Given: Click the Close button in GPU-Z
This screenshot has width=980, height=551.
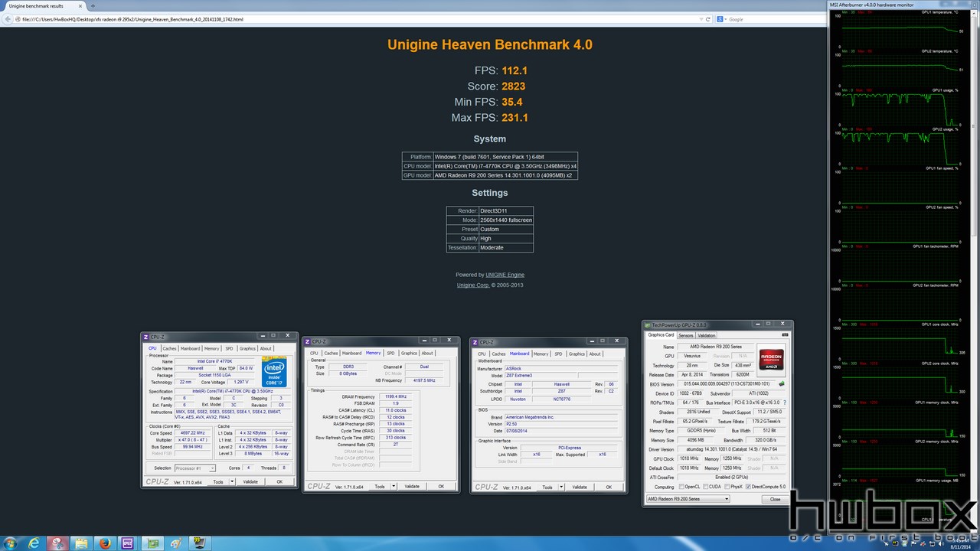Looking at the screenshot, I should tap(776, 499).
